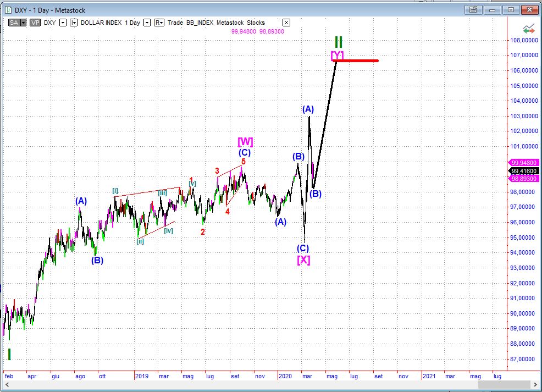
Task: Select the red horizontal target line near [Y]
Action: click(356, 60)
